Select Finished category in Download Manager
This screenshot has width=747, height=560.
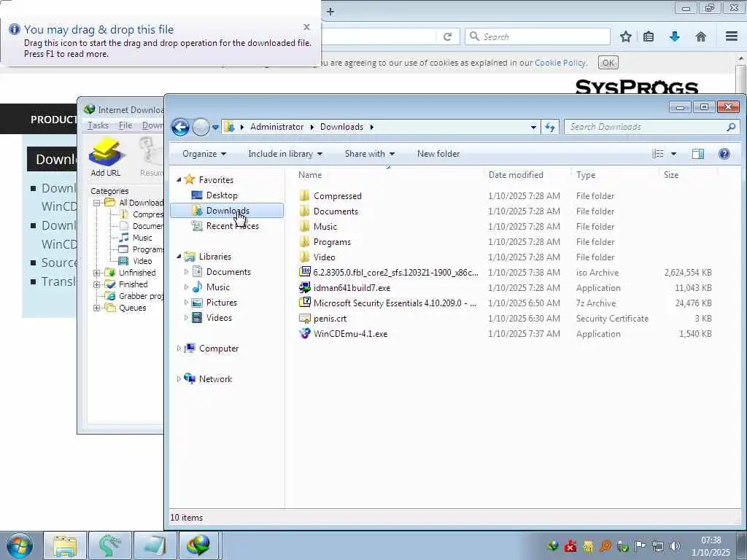coord(133,284)
